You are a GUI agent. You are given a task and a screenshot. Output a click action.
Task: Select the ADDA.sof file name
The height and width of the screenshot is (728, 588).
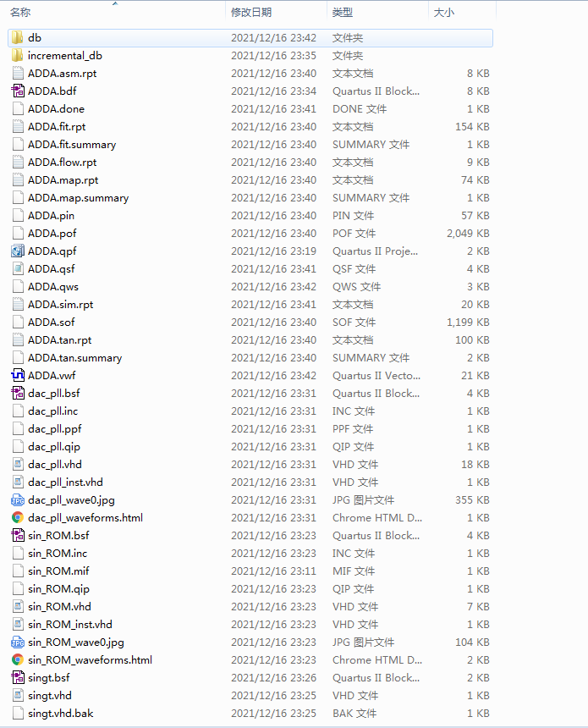pos(51,323)
